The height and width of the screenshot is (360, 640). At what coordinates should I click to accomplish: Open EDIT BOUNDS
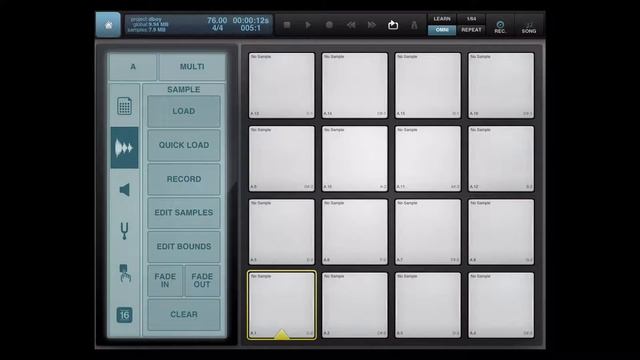point(184,247)
